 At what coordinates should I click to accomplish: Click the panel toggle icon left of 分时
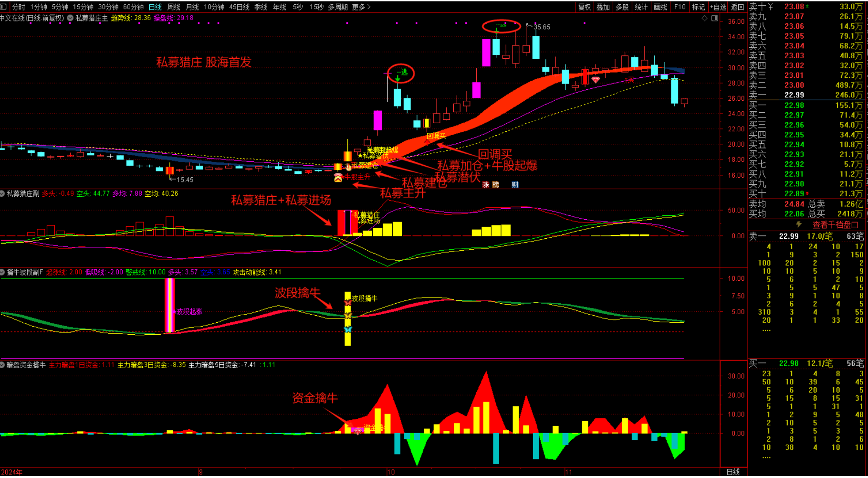click(4, 7)
